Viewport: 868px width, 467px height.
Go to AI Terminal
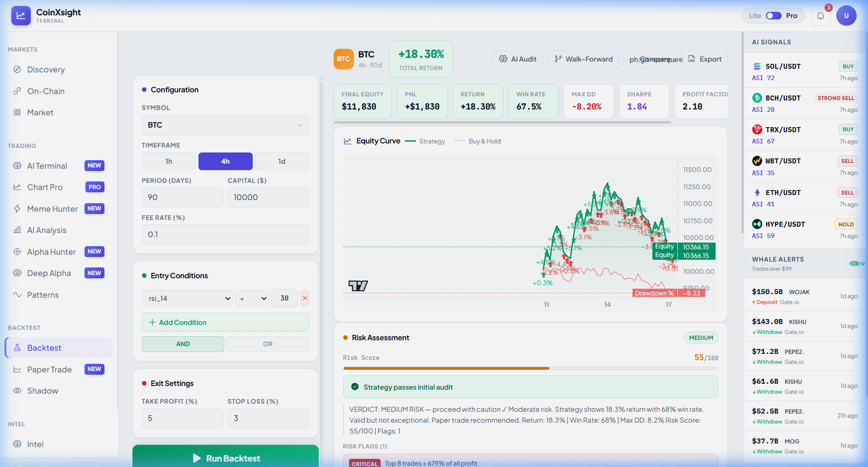point(59,166)
